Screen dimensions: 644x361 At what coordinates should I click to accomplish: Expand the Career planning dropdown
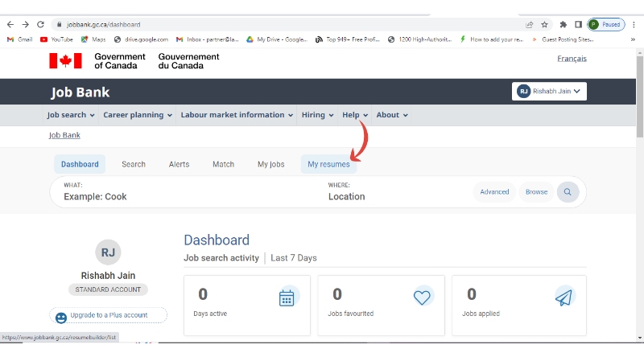[x=138, y=115]
